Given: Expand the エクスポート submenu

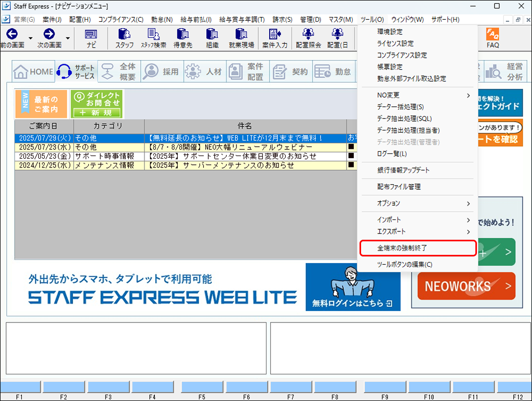Looking at the screenshot, I should tap(417, 231).
